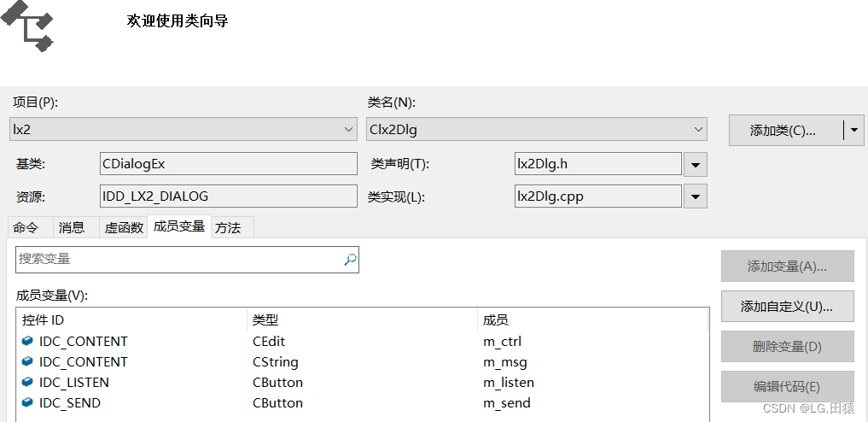Click the 添加自定义(U)... button
Screen dimensions: 868x422
click(x=787, y=307)
